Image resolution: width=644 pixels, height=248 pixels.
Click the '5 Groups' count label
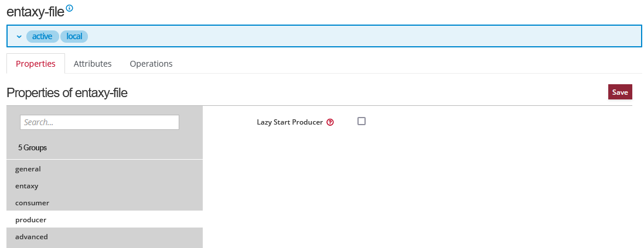click(32, 148)
